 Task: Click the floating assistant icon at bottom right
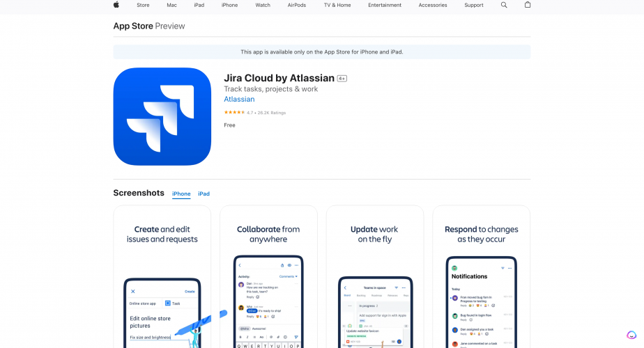(631, 335)
